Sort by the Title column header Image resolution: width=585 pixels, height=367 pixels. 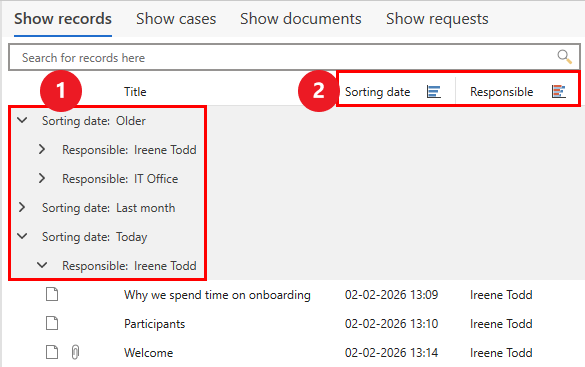click(x=135, y=92)
